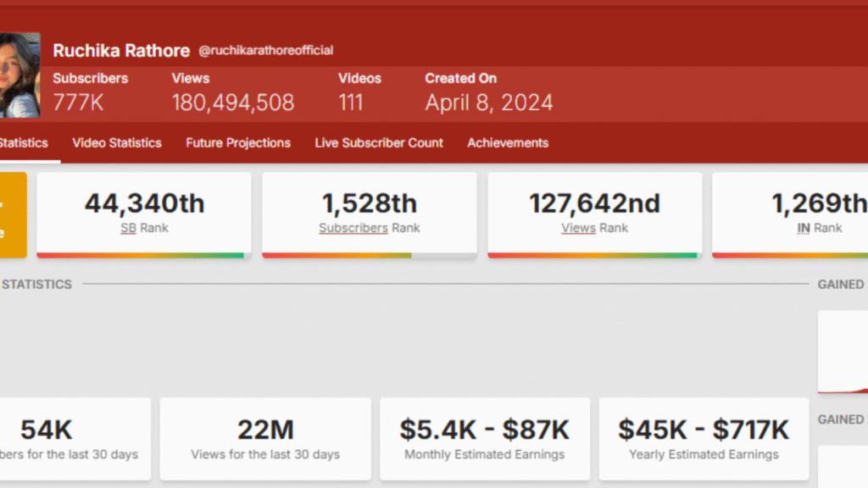The width and height of the screenshot is (868, 488).
Task: Click the 22M views last 30 days card
Action: pyautogui.click(x=265, y=439)
